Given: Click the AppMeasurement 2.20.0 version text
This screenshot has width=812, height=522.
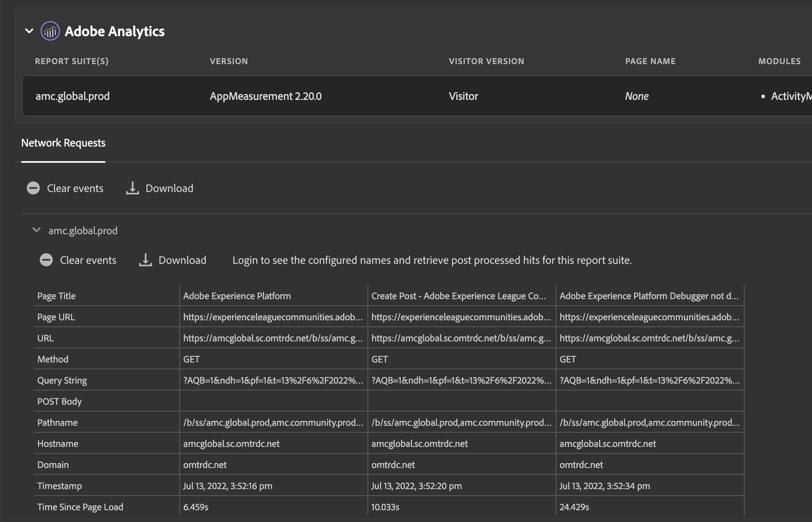Looking at the screenshot, I should pyautogui.click(x=266, y=96).
